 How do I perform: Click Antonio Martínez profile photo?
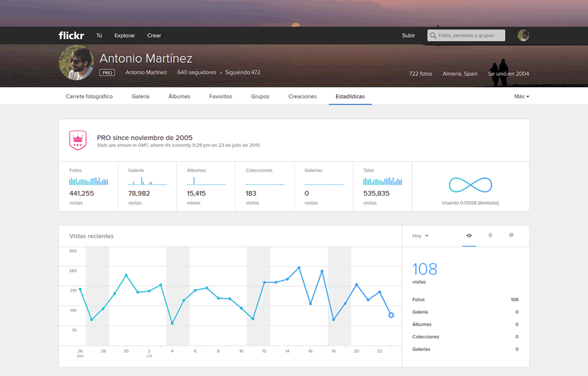tap(77, 63)
